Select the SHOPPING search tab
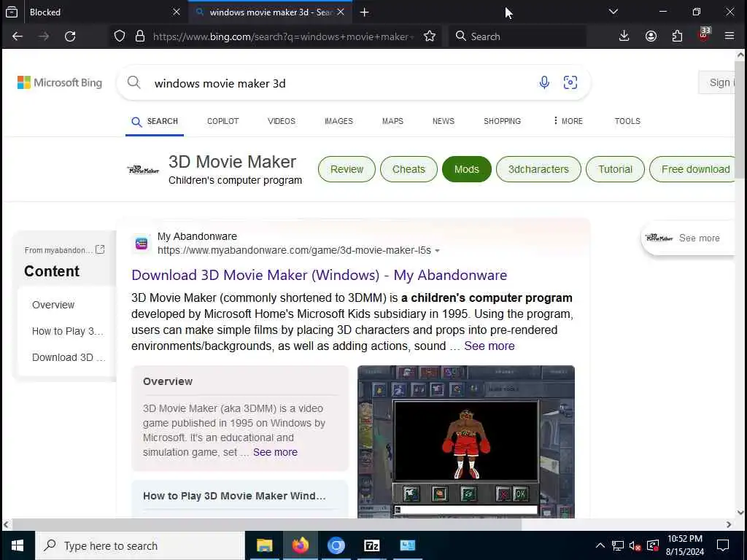This screenshot has height=560, width=747. coord(502,122)
